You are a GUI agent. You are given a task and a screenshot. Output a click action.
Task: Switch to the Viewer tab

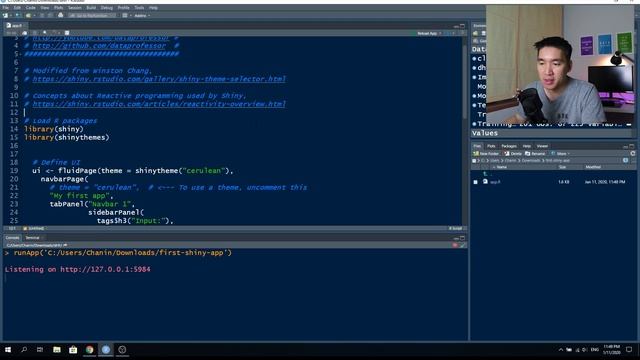pos(542,146)
